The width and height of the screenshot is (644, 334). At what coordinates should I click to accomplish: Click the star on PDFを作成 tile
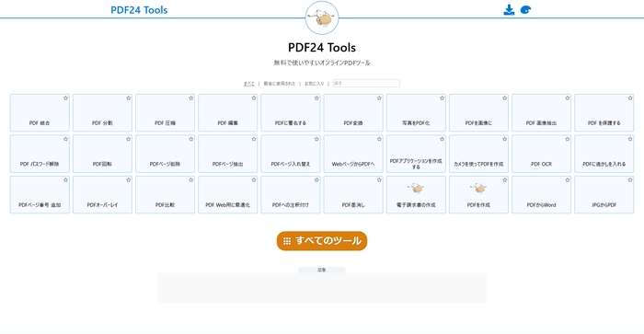coord(505,180)
